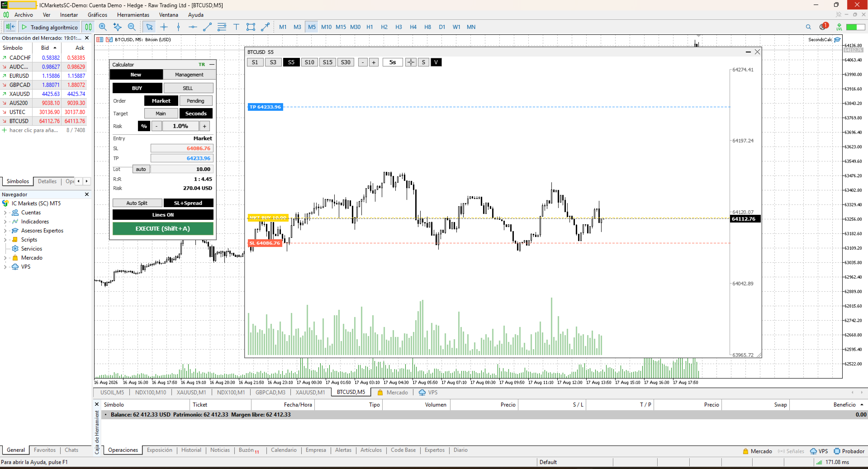Select SELL direction in Calculator

pyautogui.click(x=188, y=88)
